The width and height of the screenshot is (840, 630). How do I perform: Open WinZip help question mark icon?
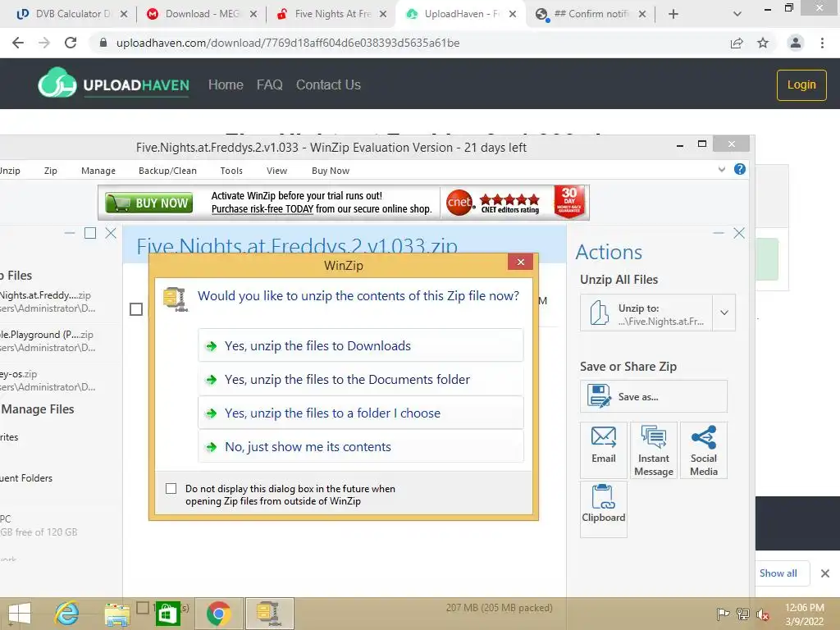click(x=739, y=169)
